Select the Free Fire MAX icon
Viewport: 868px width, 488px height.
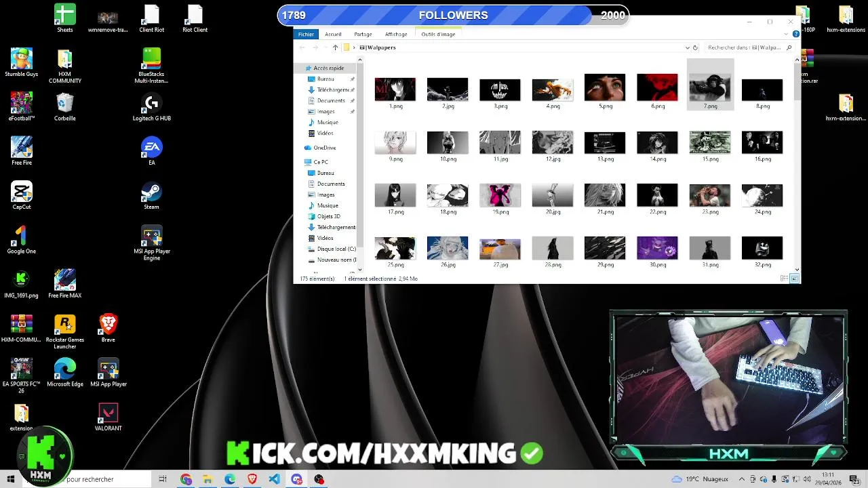coord(65,284)
